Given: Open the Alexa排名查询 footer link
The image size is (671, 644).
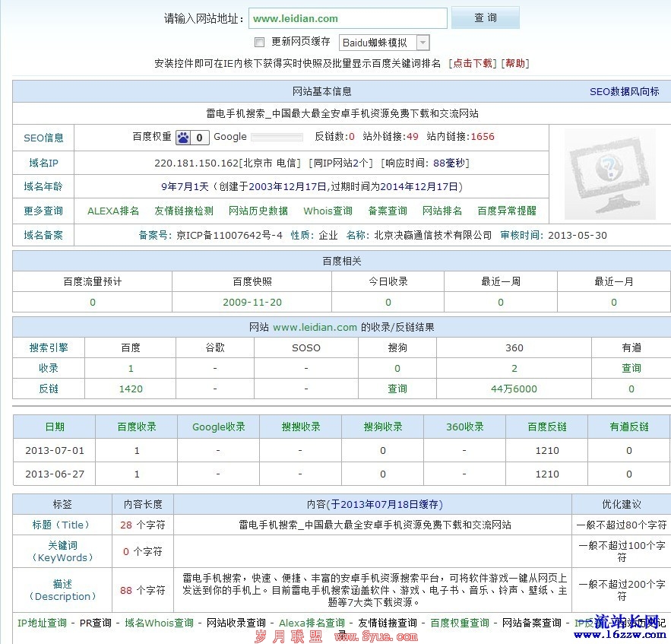Looking at the screenshot, I should (x=312, y=623).
